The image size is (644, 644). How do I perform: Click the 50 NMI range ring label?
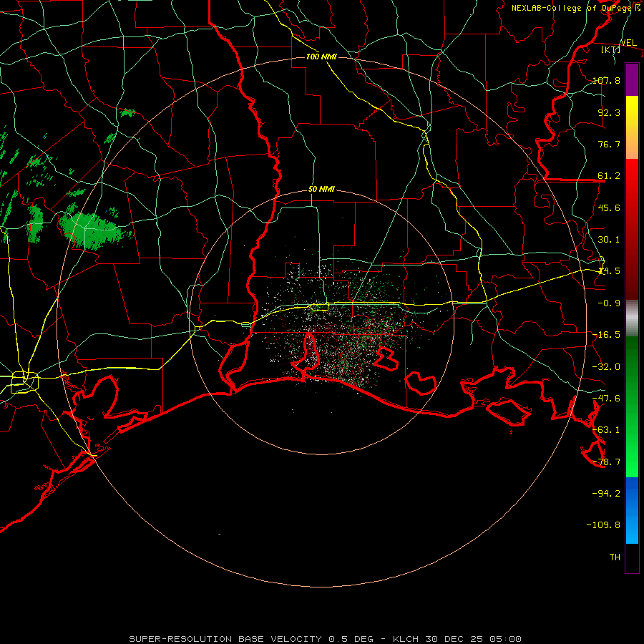pos(321,190)
